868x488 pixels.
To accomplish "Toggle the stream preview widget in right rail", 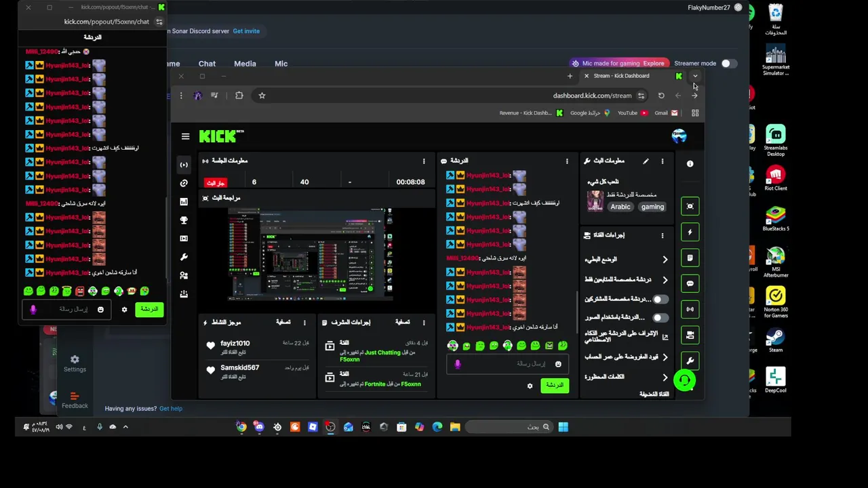I will click(690, 206).
